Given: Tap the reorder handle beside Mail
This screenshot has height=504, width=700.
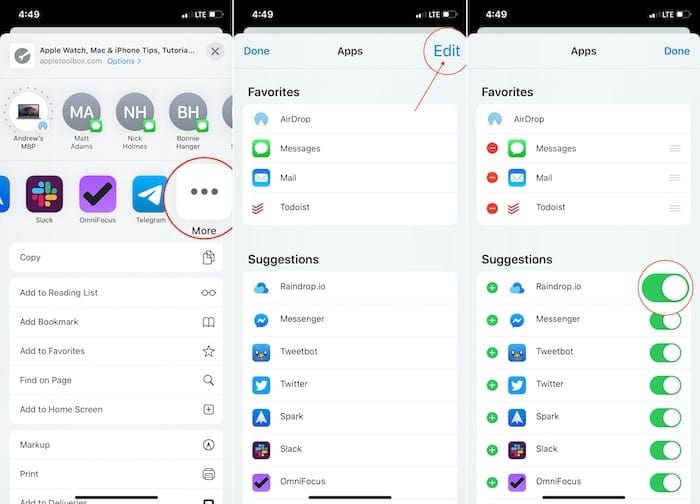Looking at the screenshot, I should click(675, 178).
